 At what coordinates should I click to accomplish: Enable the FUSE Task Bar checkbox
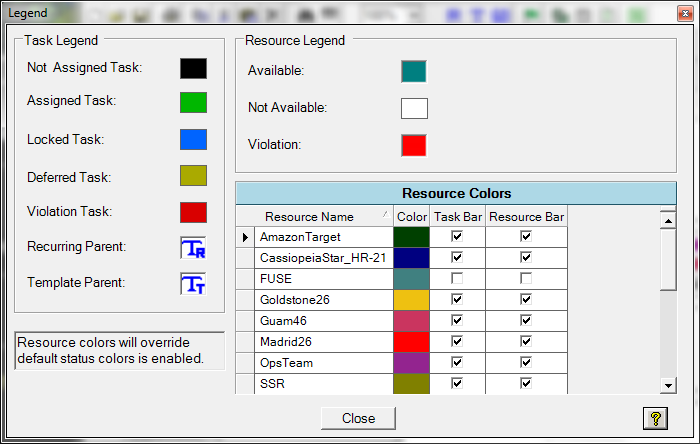click(x=457, y=279)
